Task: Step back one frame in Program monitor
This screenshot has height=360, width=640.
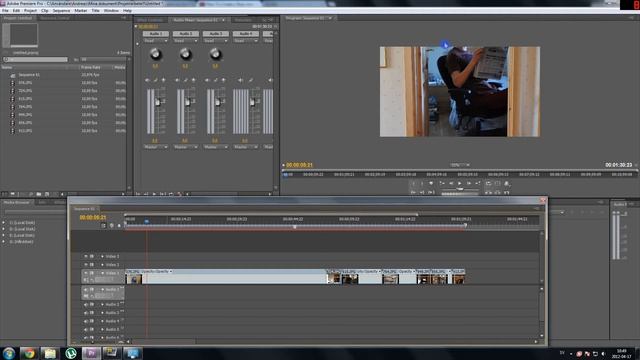Action: (451, 184)
